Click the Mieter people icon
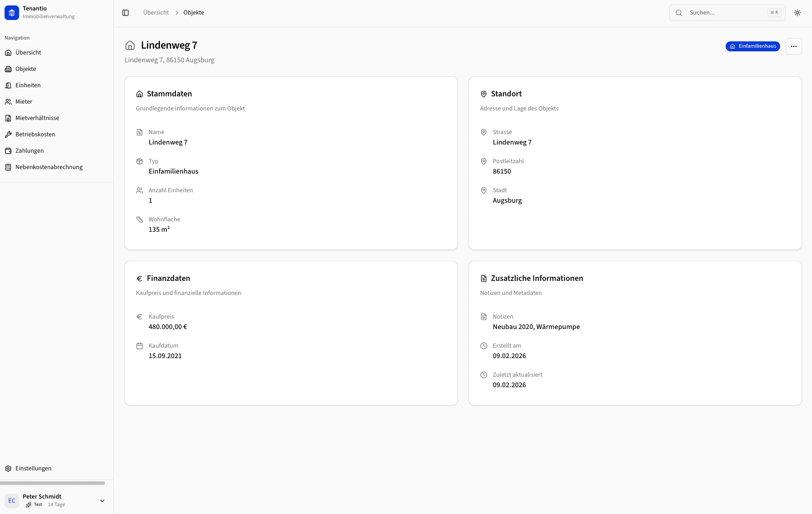 pos(8,102)
